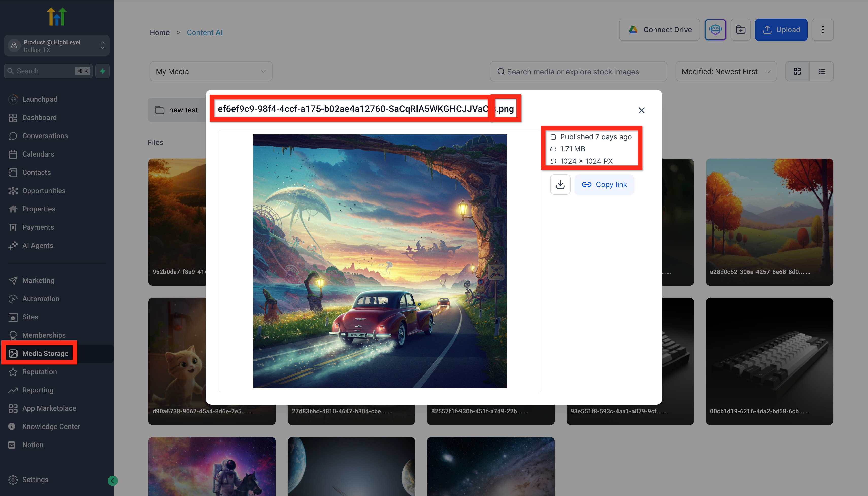Switch to grid view layout
The height and width of the screenshot is (496, 868).
click(797, 71)
